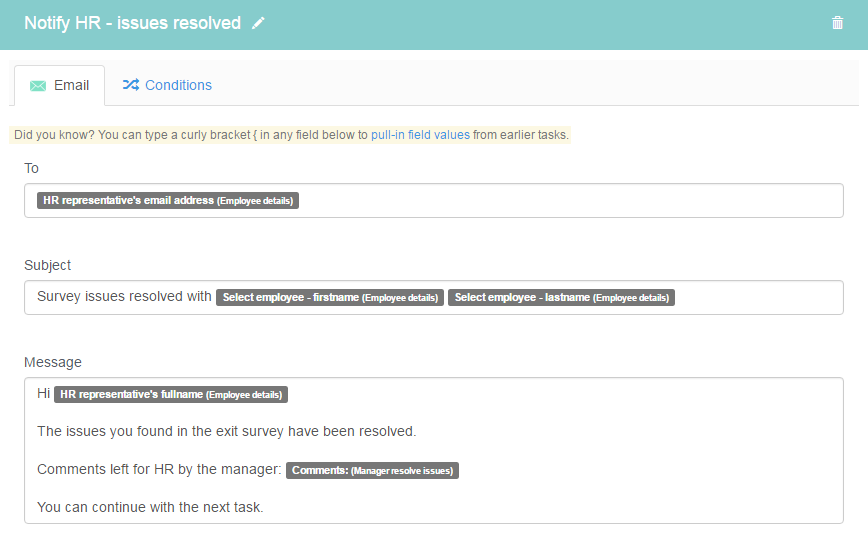868x553 pixels.
Task: Click the HR representative's fullname tag
Action: click(x=171, y=394)
